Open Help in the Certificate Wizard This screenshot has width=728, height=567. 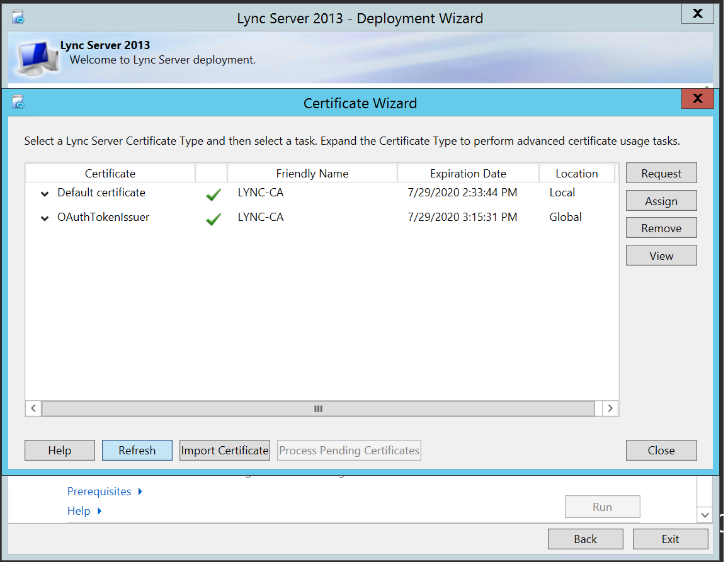[60, 450]
